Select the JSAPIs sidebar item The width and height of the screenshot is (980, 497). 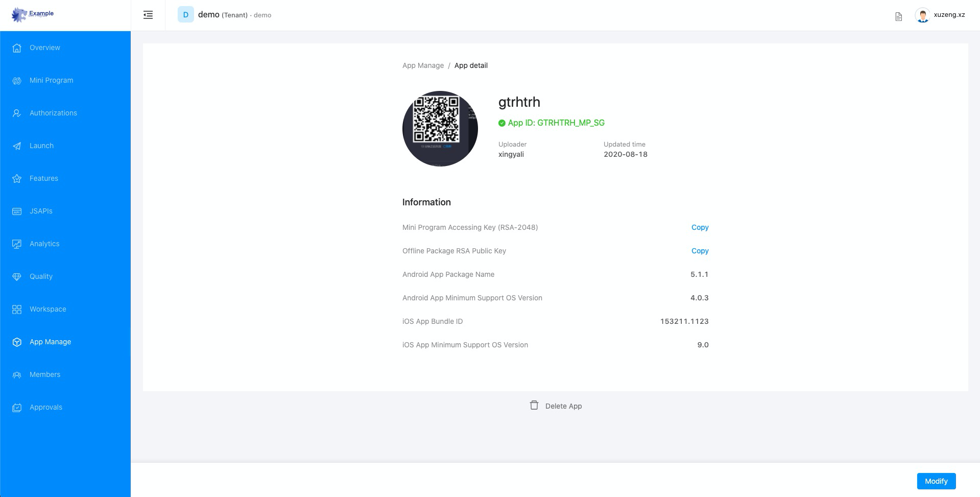pos(40,211)
